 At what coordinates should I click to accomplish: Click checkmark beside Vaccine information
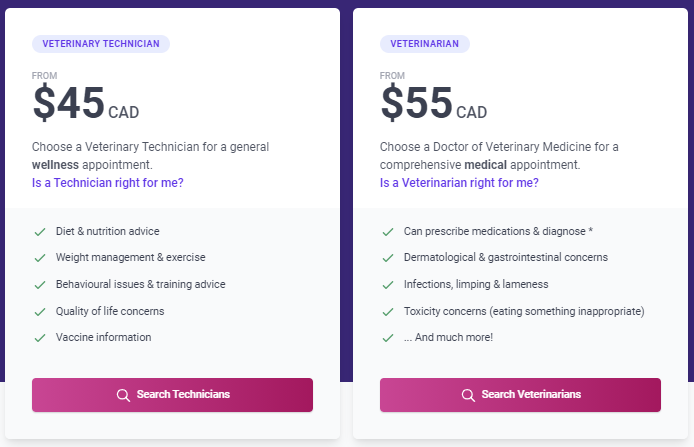point(40,338)
